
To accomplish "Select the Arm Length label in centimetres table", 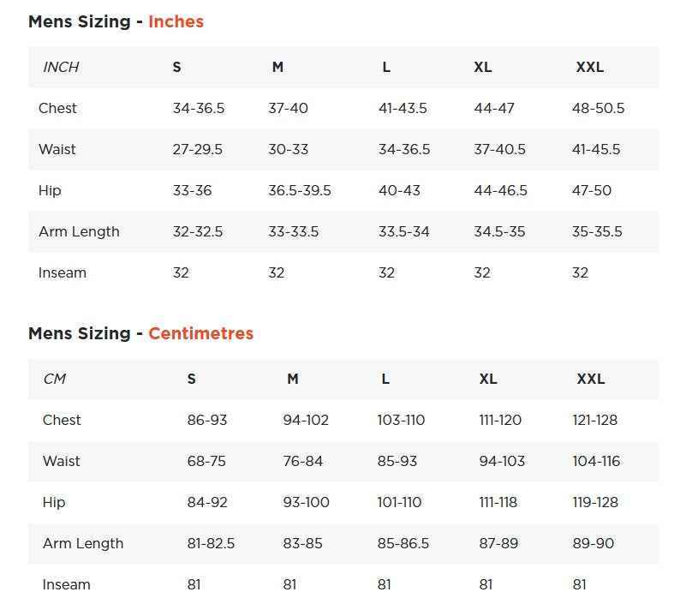I will [x=83, y=543].
